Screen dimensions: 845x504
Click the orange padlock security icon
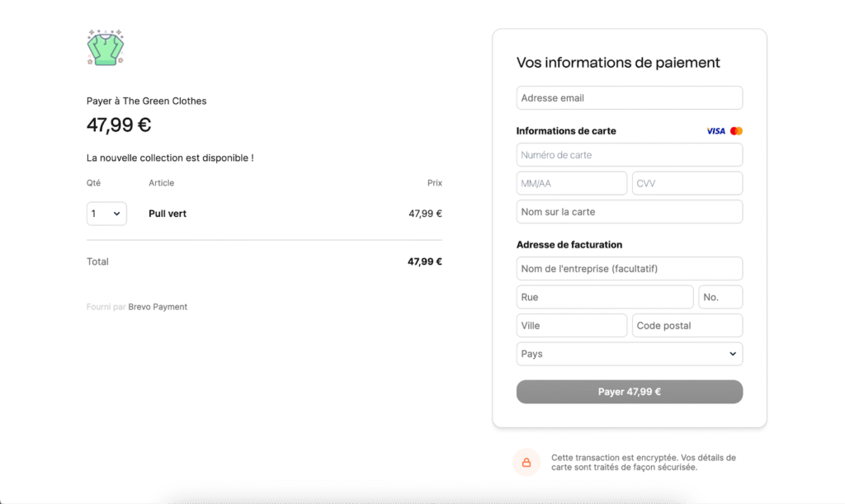tap(526, 463)
